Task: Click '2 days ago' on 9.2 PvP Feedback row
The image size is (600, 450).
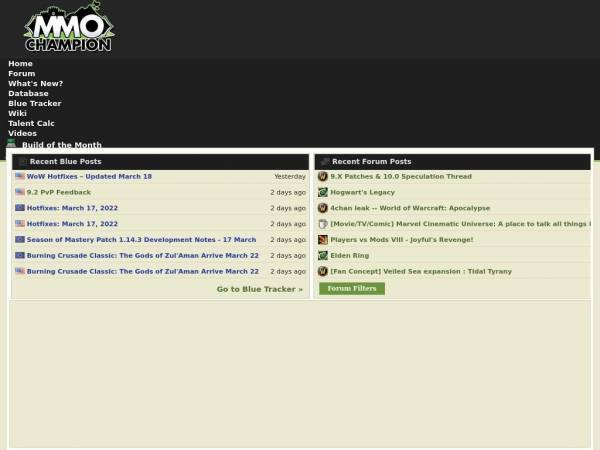Action: 288,192
